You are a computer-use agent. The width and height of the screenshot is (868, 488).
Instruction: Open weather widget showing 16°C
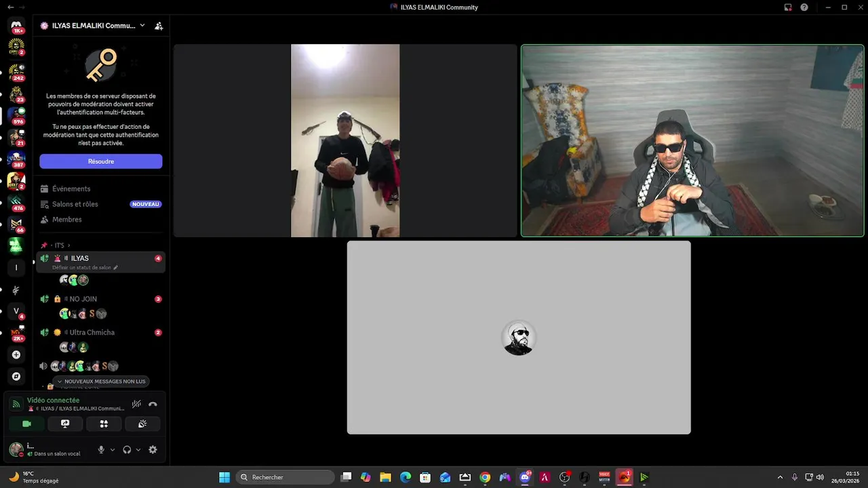(34, 477)
